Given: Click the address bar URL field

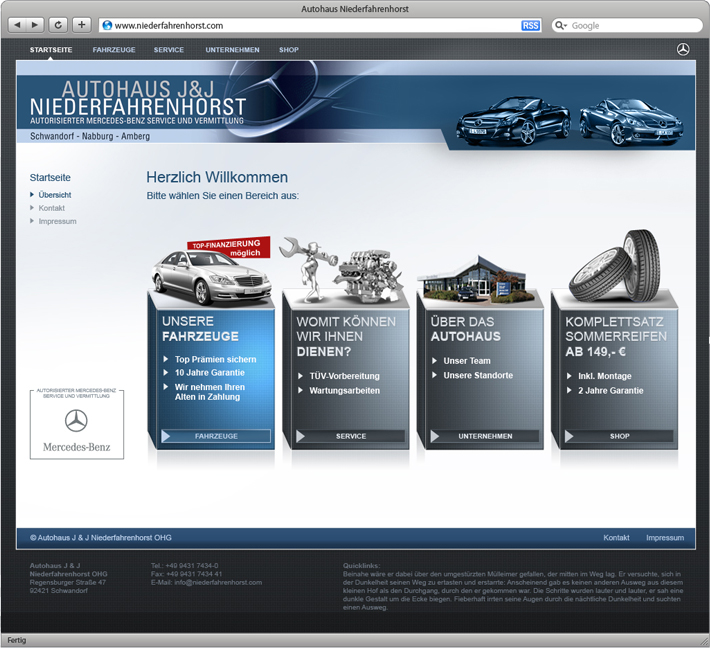Looking at the screenshot, I should click(x=321, y=25).
